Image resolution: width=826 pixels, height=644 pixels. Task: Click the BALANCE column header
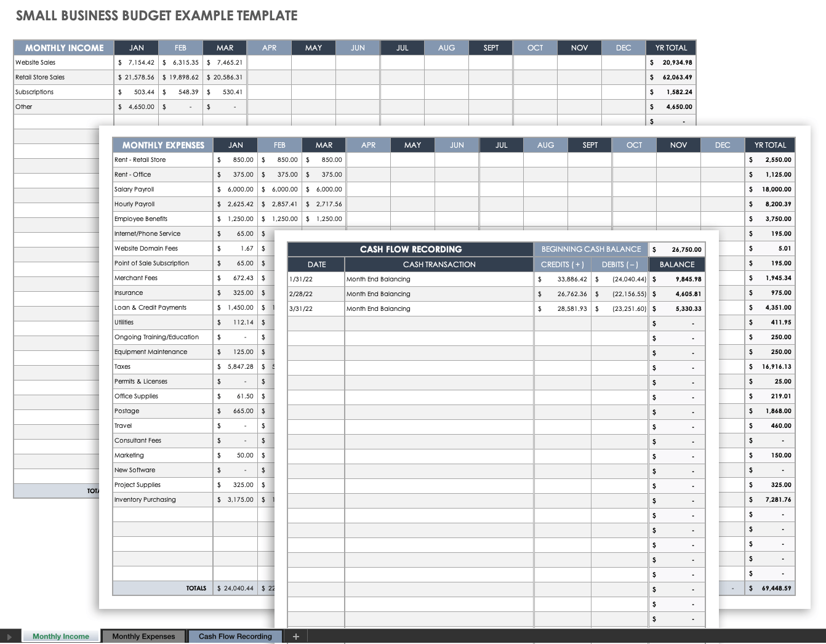click(x=677, y=264)
